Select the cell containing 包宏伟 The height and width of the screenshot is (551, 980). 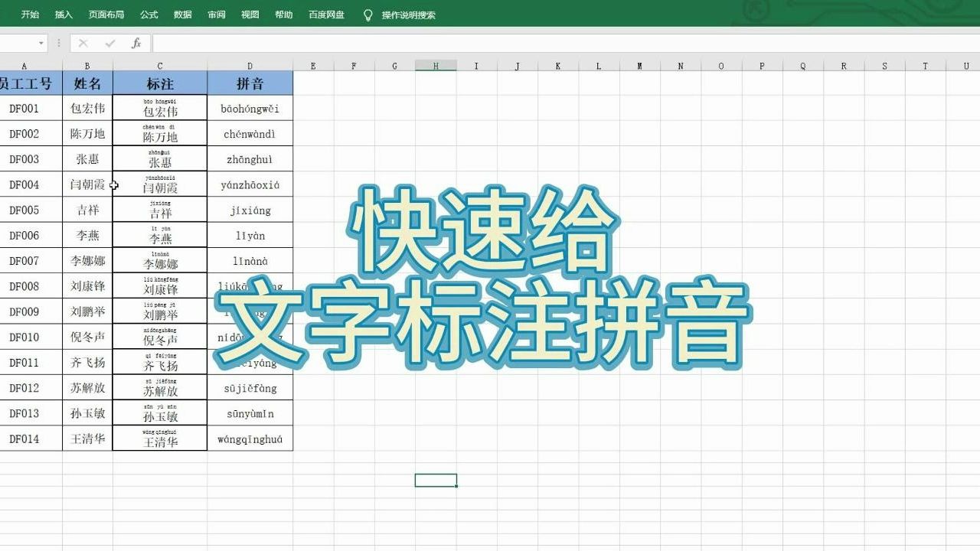click(x=87, y=107)
